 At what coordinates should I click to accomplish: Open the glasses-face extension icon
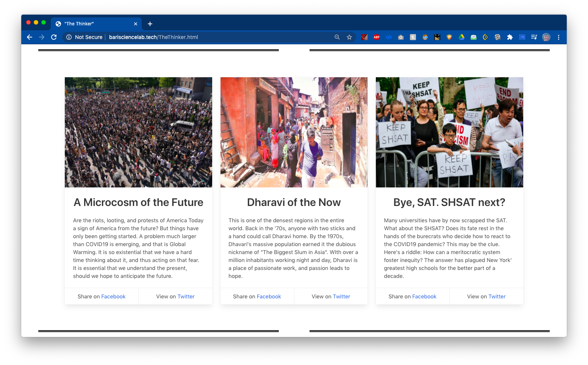425,37
